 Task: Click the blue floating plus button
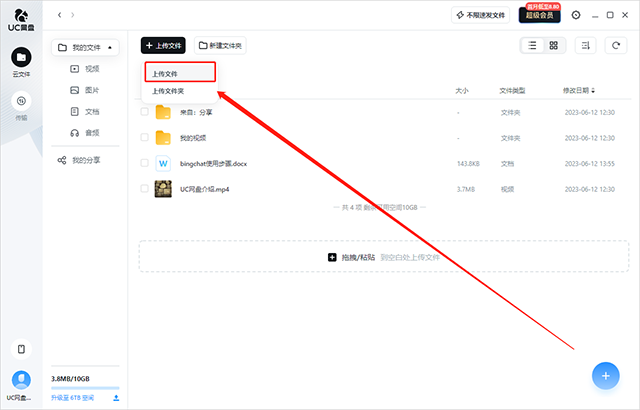(604, 374)
